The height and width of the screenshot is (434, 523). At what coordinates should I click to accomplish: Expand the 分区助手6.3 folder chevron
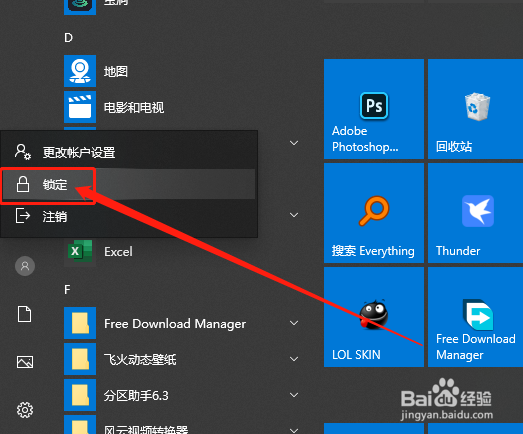pos(294,395)
